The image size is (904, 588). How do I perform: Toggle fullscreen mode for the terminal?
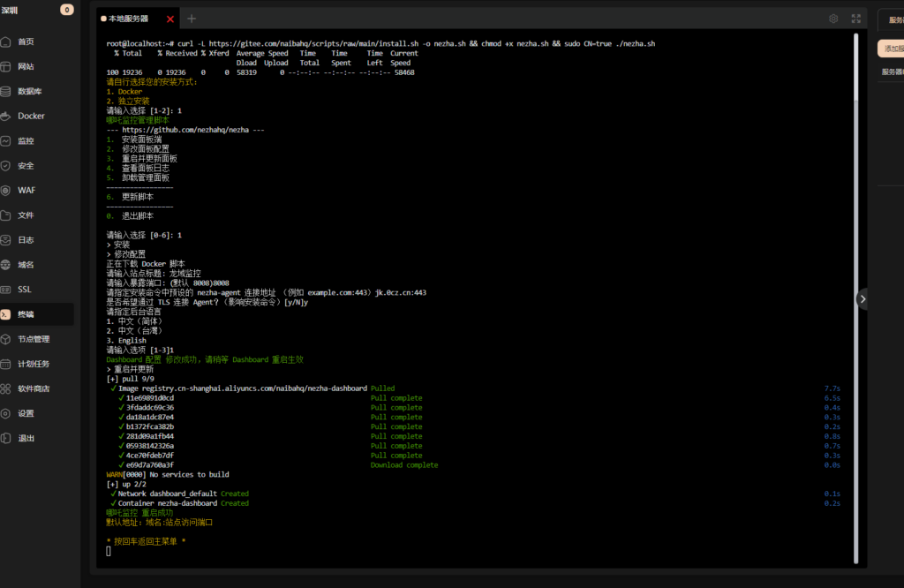click(x=855, y=19)
